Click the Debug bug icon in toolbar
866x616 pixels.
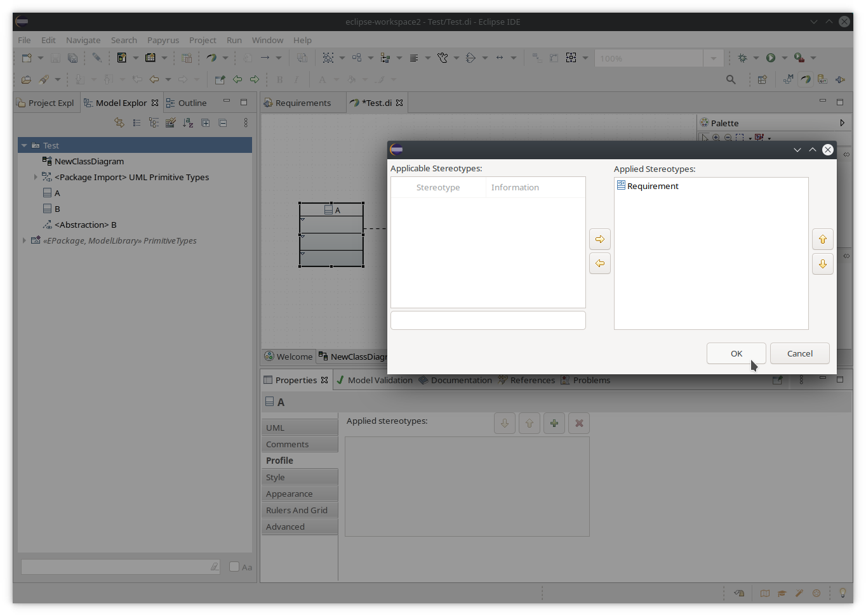point(742,58)
